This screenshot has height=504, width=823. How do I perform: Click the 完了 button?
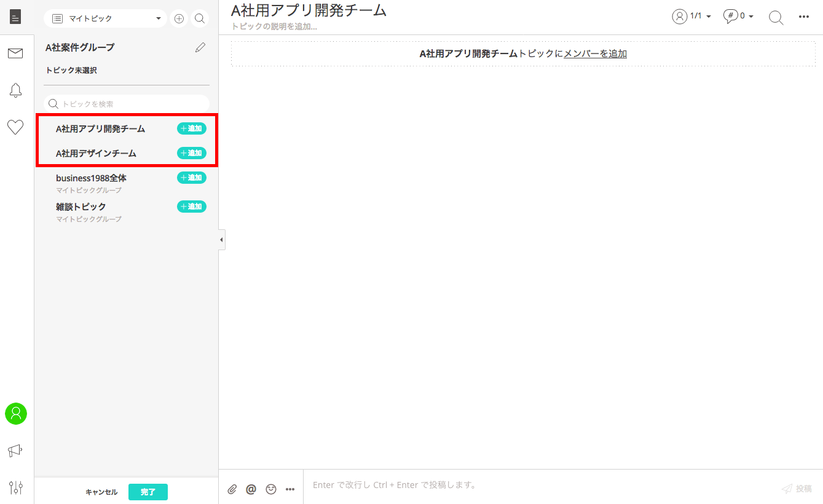click(148, 492)
